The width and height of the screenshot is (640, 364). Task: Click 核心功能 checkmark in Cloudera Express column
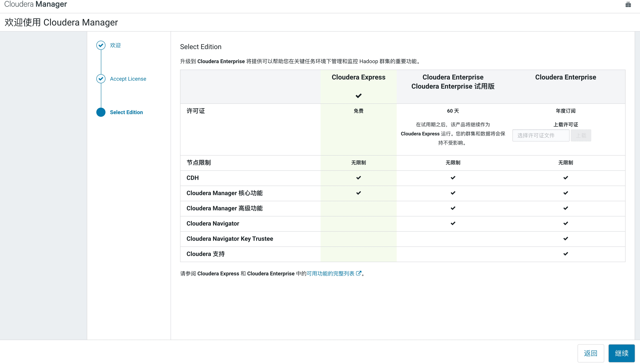click(358, 193)
